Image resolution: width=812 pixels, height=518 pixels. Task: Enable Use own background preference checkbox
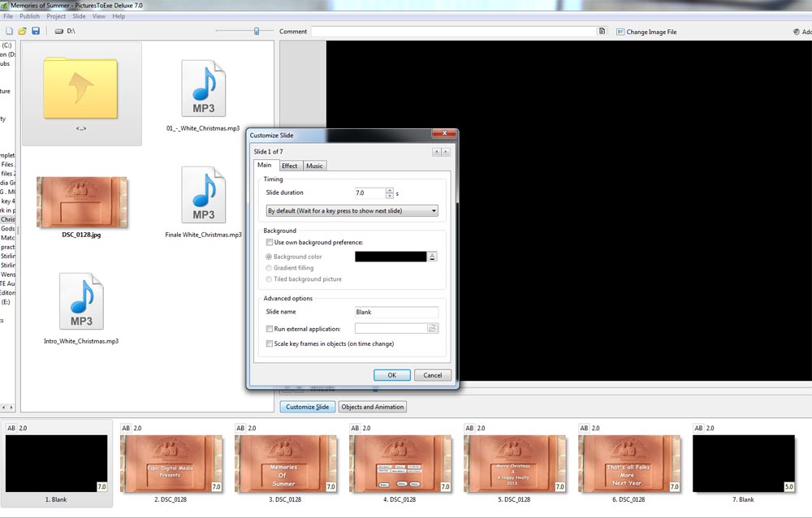270,243
